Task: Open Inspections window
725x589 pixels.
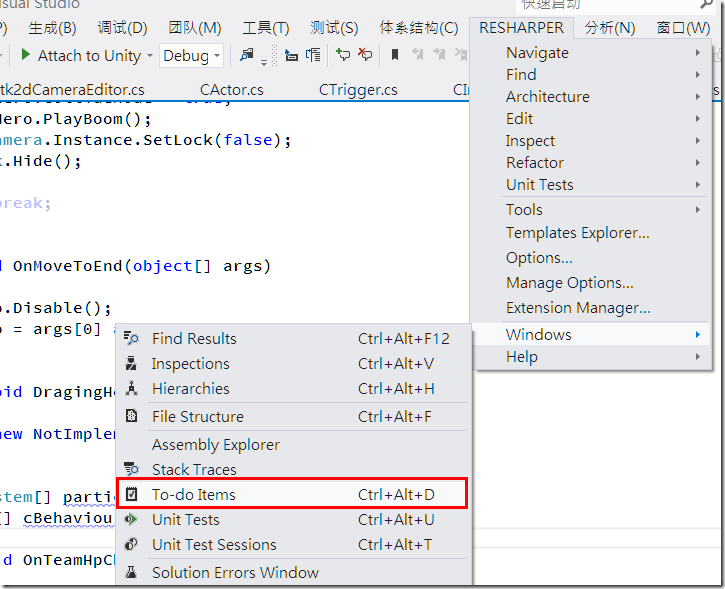Action: [x=293, y=363]
